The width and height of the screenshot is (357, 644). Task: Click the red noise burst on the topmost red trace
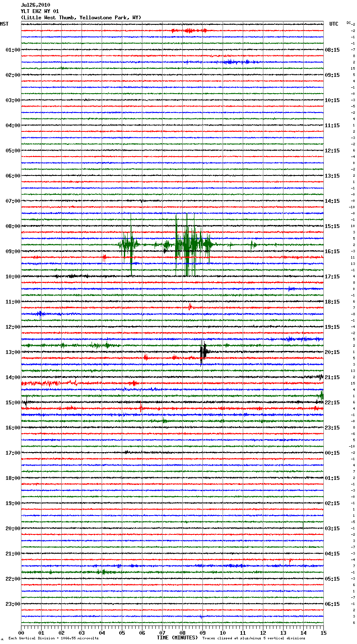(x=189, y=30)
